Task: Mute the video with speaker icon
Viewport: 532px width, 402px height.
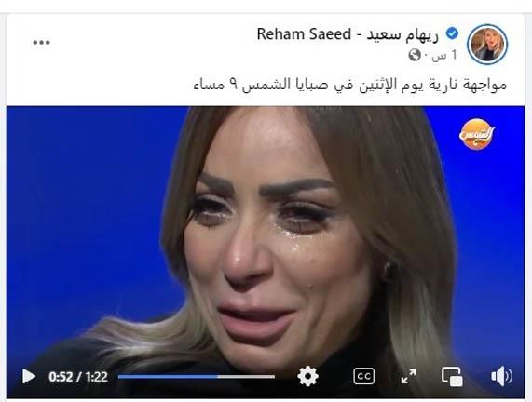Action: [502, 376]
